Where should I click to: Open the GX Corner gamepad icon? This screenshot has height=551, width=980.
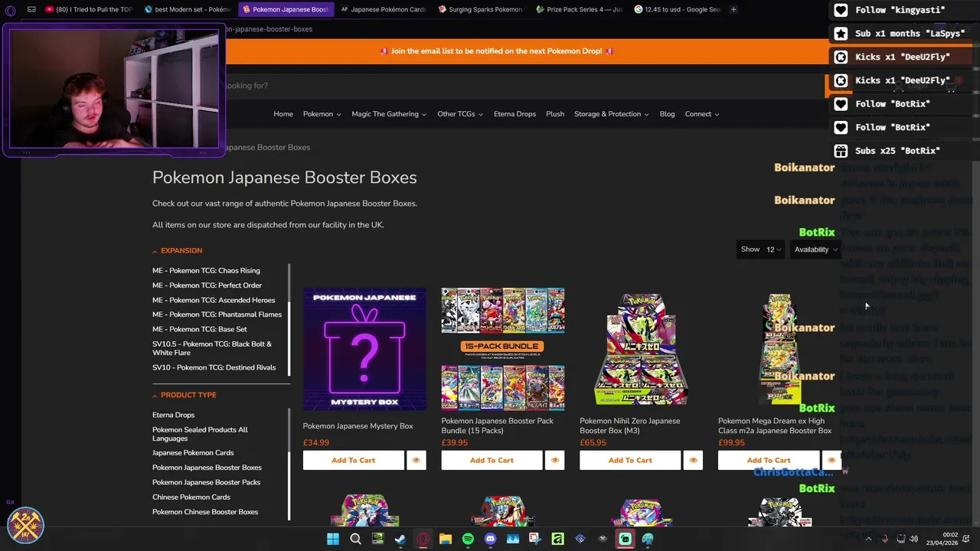tap(31, 10)
